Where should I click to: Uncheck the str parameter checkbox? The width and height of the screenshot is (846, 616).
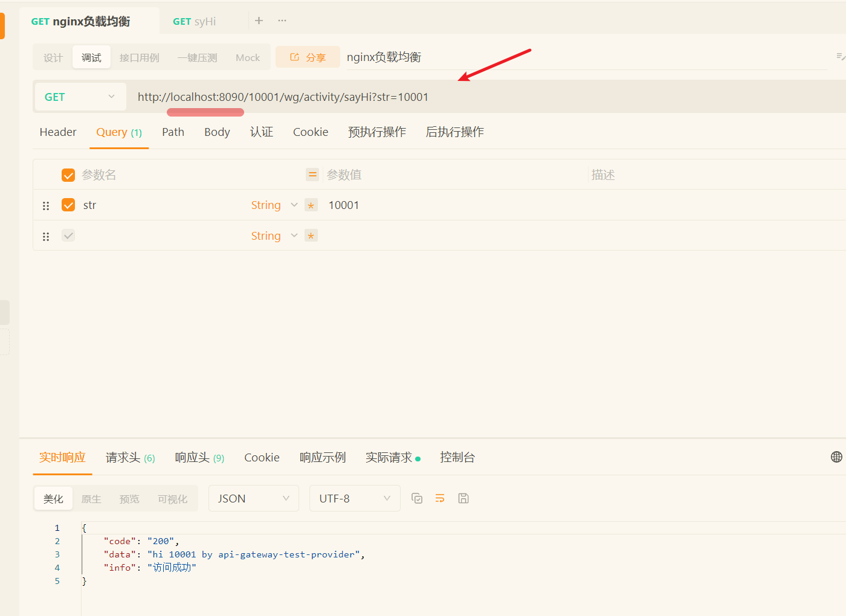pos(68,205)
